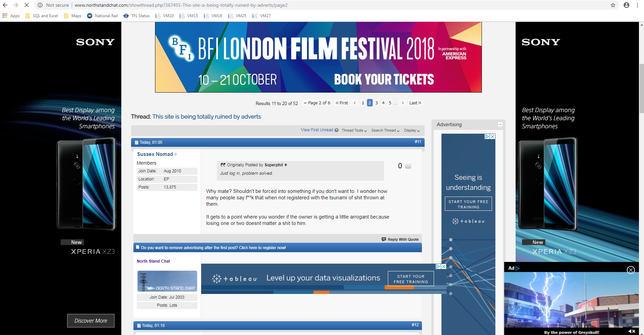Viewport: 644px width, 335px height.
Task: Go to page 4
Action: (383, 103)
